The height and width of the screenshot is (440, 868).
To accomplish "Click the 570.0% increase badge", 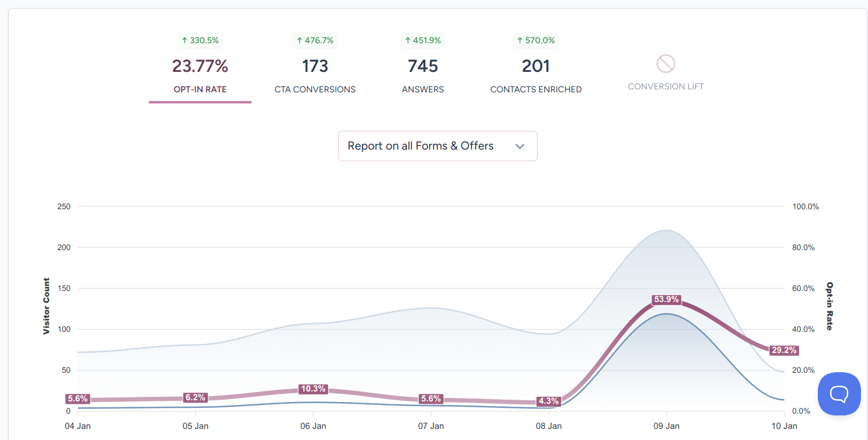I will pos(536,40).
